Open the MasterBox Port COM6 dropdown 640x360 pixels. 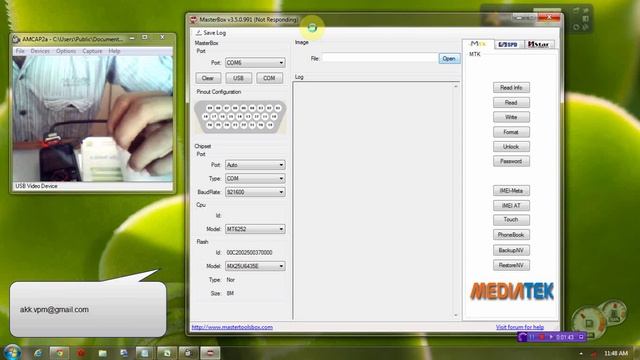pos(255,62)
